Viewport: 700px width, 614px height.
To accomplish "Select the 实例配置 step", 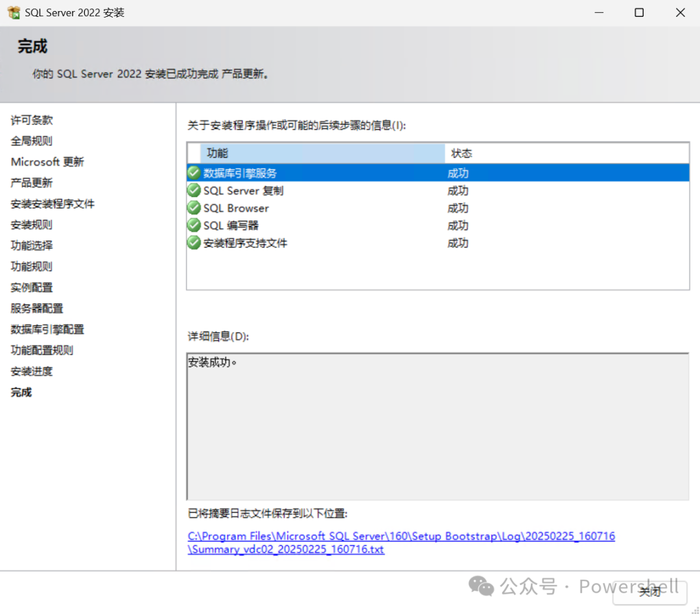I will coord(32,288).
